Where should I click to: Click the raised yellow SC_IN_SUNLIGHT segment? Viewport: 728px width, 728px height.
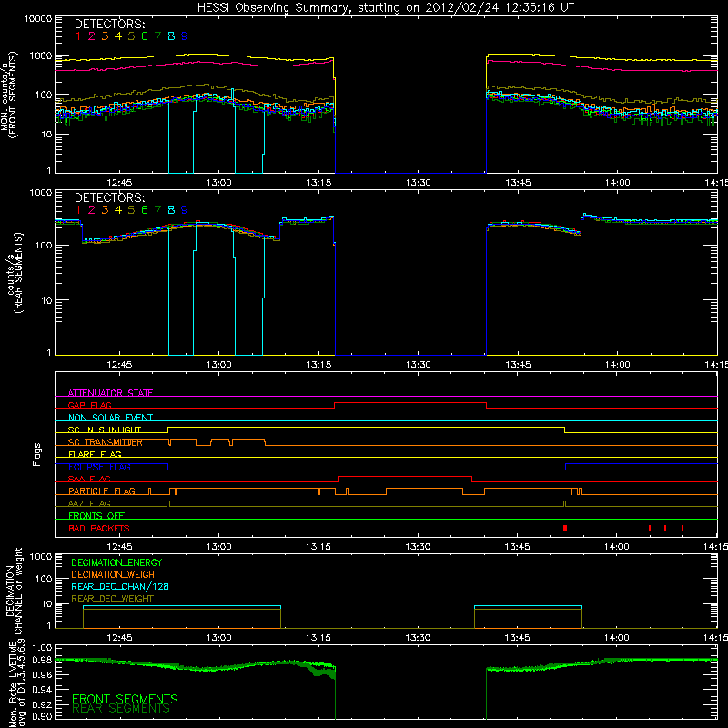point(367,427)
